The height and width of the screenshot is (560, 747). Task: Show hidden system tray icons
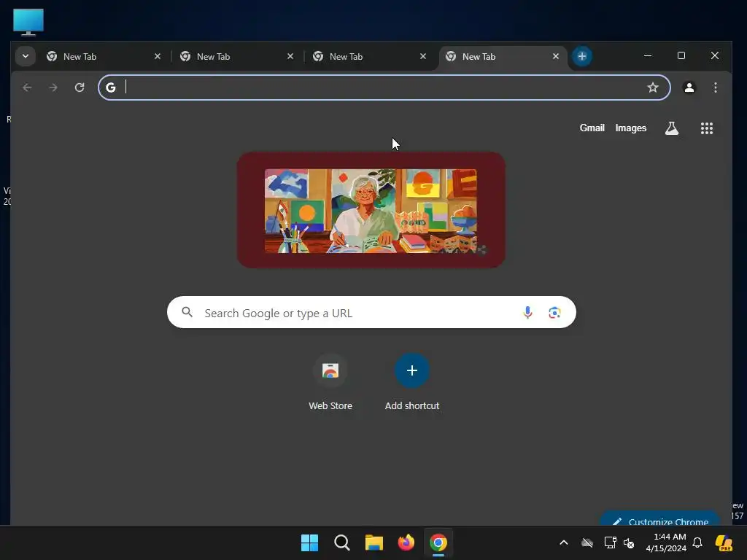pyautogui.click(x=564, y=542)
